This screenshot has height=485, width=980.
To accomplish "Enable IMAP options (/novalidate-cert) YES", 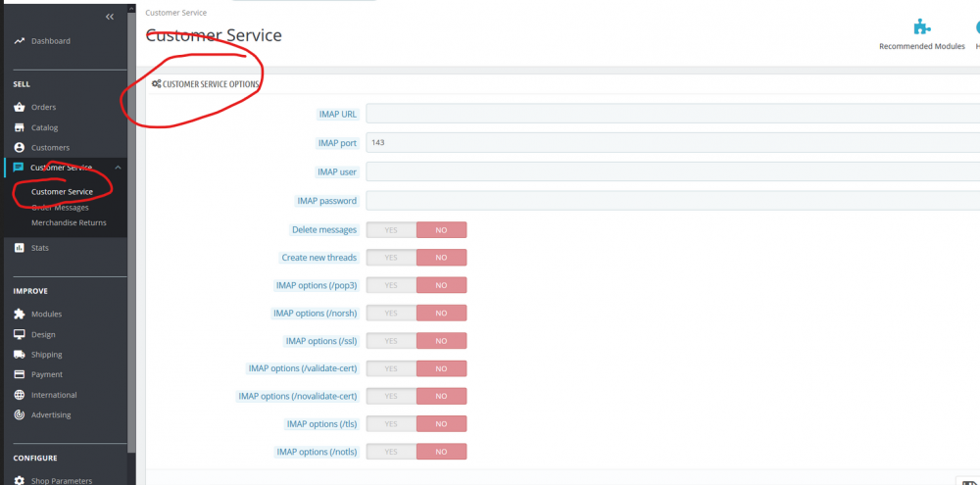I will 391,396.
